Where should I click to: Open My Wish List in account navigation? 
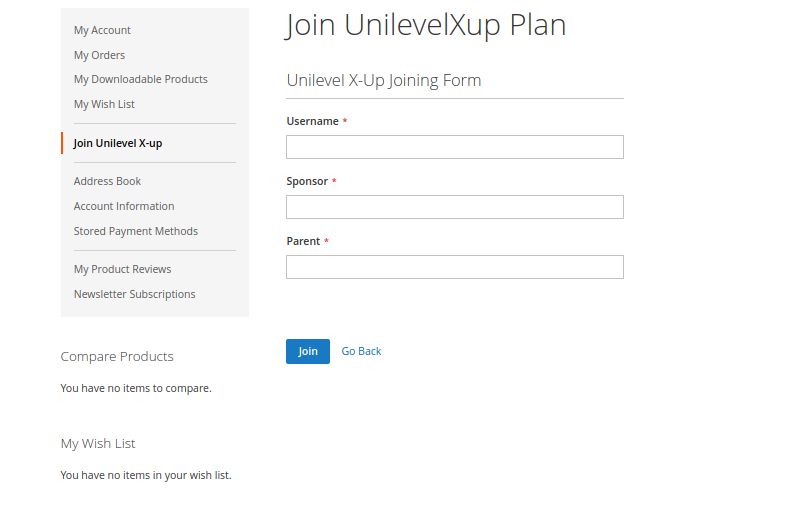(x=104, y=104)
